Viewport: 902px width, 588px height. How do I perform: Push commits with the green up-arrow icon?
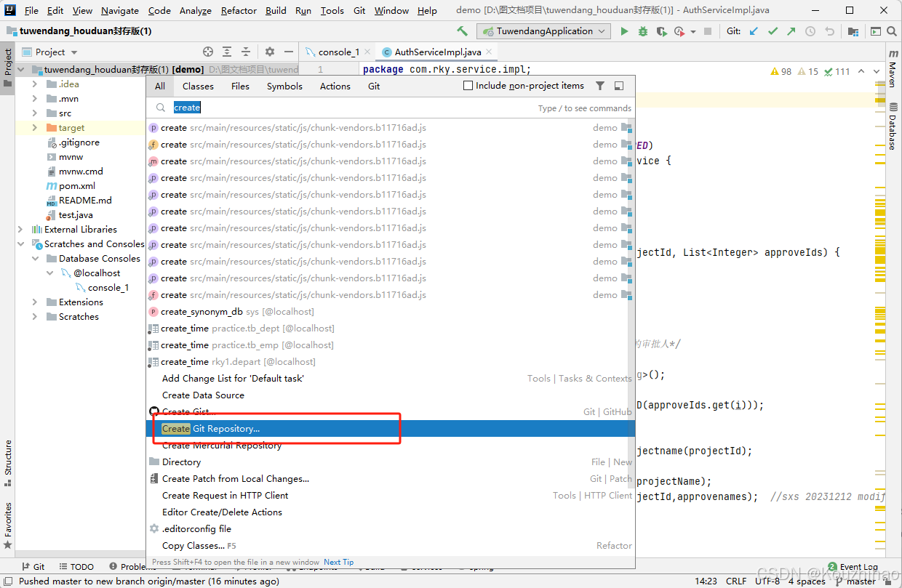click(791, 31)
